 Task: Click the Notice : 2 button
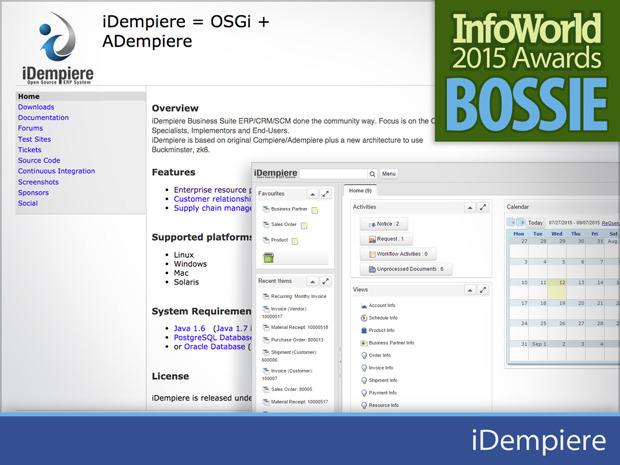(x=384, y=224)
